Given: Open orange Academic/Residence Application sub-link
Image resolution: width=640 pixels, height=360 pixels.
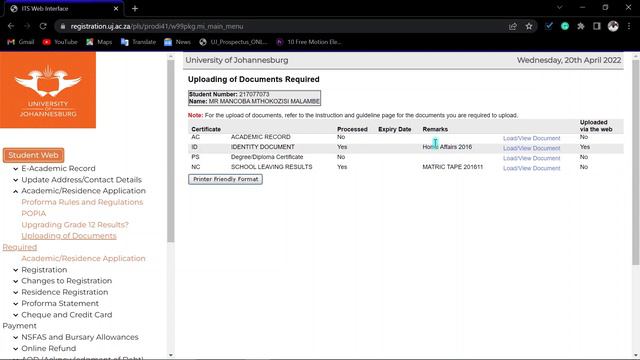Looking at the screenshot, I should tap(83, 258).
